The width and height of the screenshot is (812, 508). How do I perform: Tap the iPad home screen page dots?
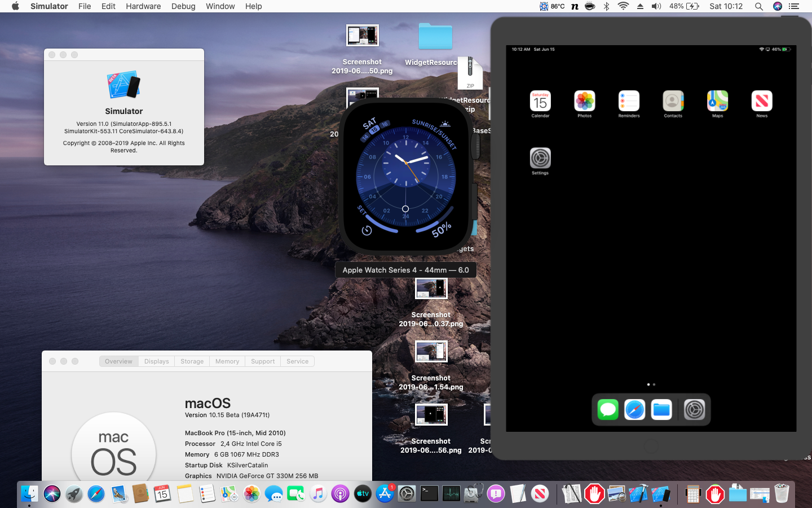click(x=651, y=384)
